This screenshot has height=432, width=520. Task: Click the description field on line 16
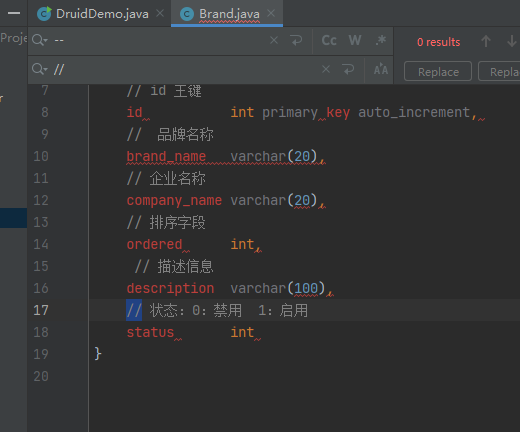(x=170, y=288)
